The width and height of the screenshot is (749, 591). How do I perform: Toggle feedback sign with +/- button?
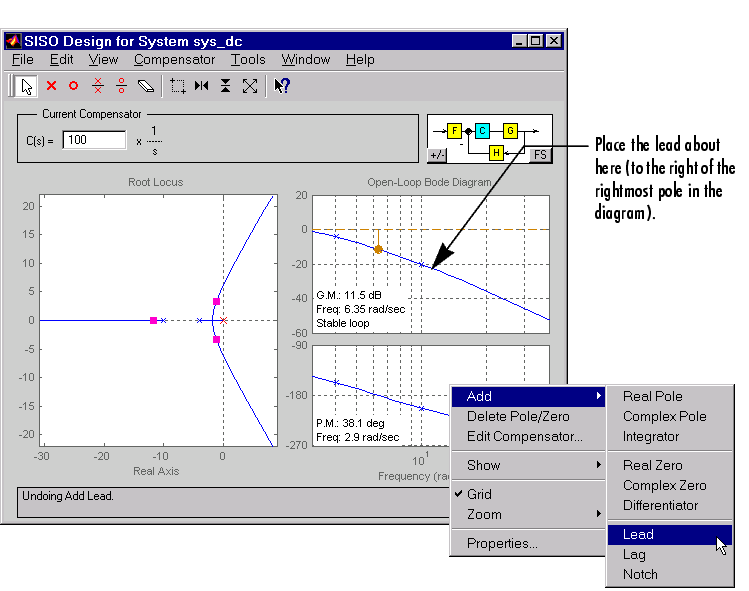(x=438, y=155)
